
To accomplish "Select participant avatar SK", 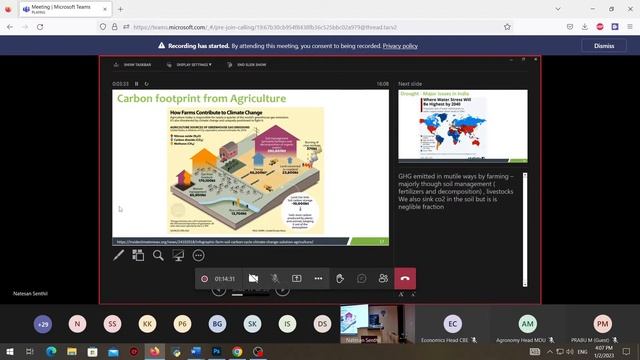I will tap(252, 324).
